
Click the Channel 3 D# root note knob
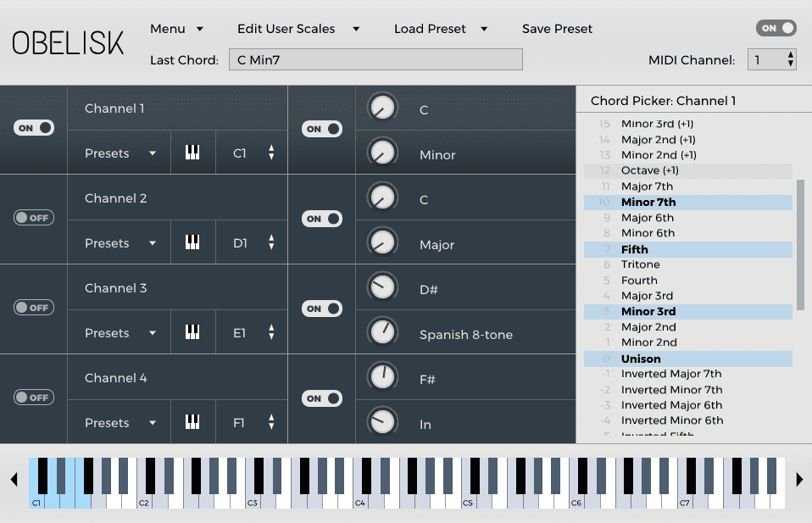[x=383, y=288]
